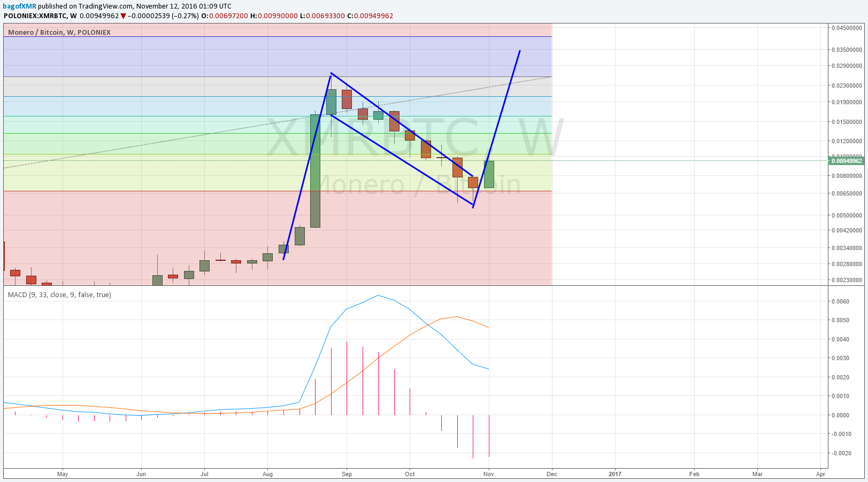Click the Aug label on time axis

tap(268, 474)
